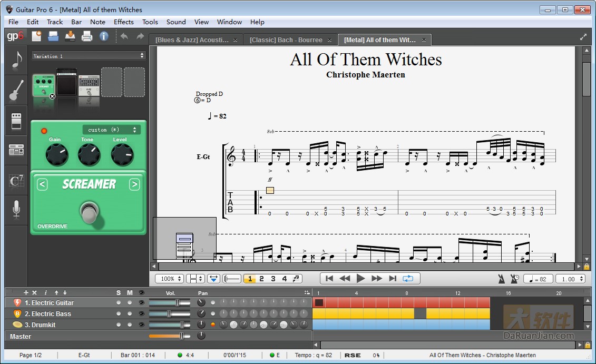Toggle loop playback button

(408, 279)
